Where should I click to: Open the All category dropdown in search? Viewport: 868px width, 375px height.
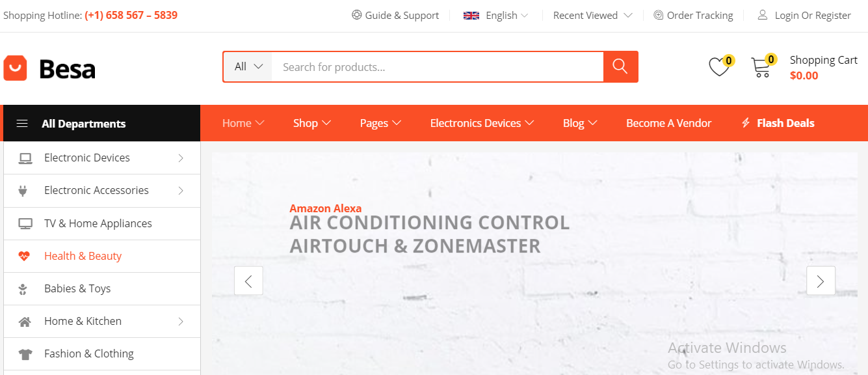point(248,66)
